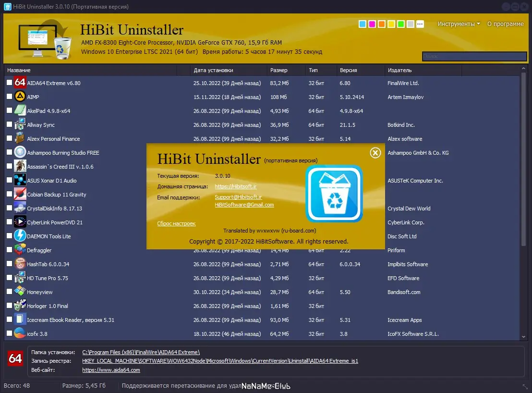Click the Assassin's Creed III icon
This screenshot has height=393, width=532.
tap(20, 166)
